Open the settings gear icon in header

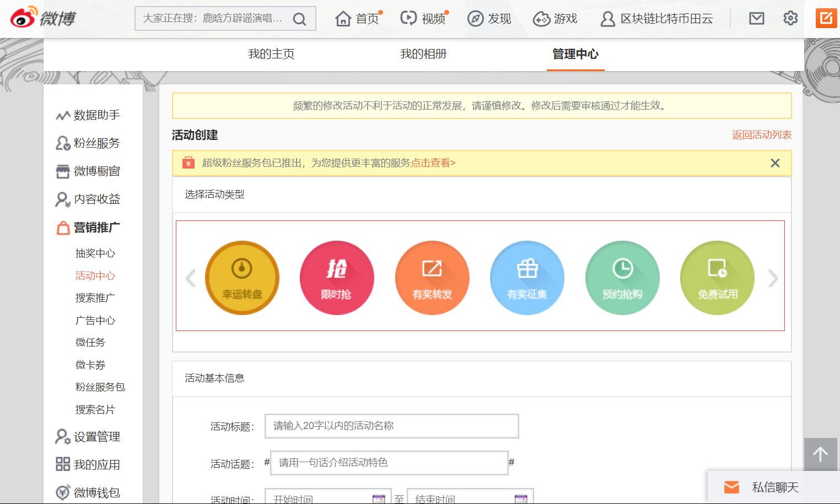pos(790,18)
